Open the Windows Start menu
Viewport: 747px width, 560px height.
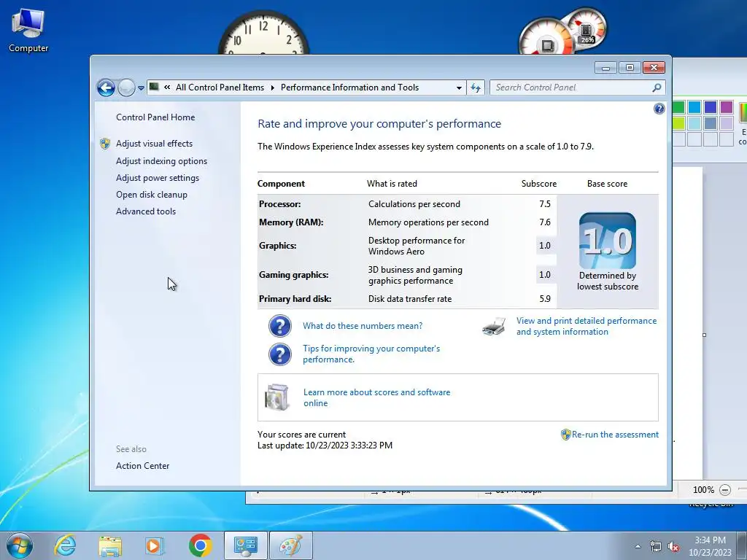coord(20,545)
